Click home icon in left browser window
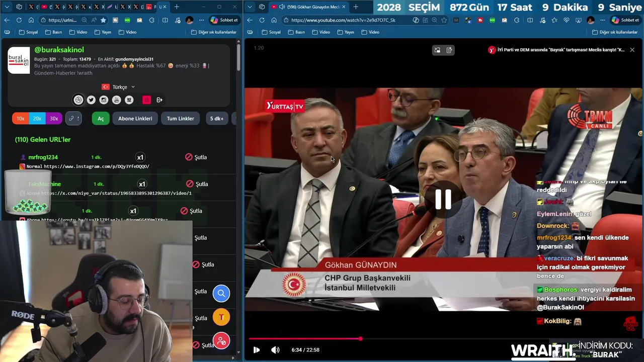Image resolution: width=644 pixels, height=362 pixels. pos(31,20)
